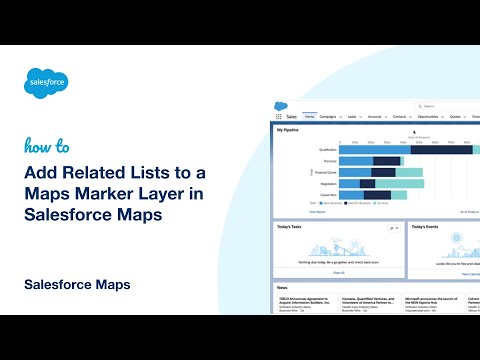480x360 pixels.
Task: Expand the Leads tab dropdown chevron
Action: 360,117
